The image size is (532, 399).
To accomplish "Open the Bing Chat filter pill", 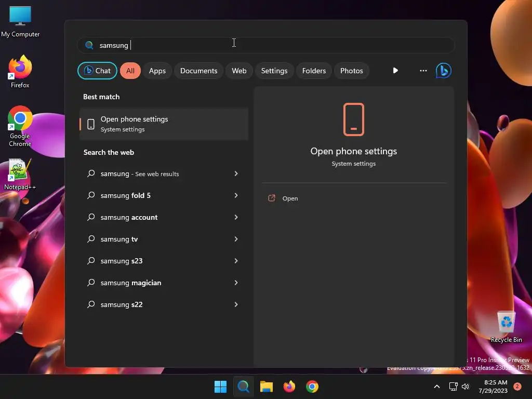I will 97,71.
